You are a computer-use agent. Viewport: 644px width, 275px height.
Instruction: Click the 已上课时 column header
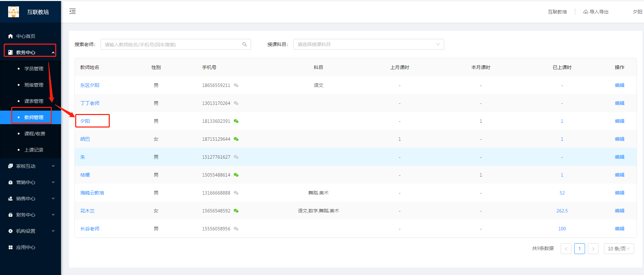(x=562, y=67)
